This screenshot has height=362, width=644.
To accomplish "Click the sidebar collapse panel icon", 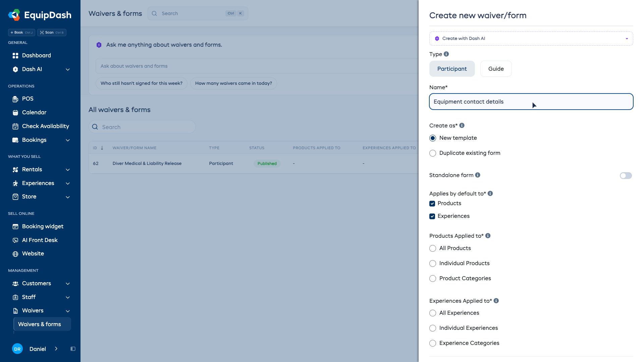I will [x=73, y=349].
